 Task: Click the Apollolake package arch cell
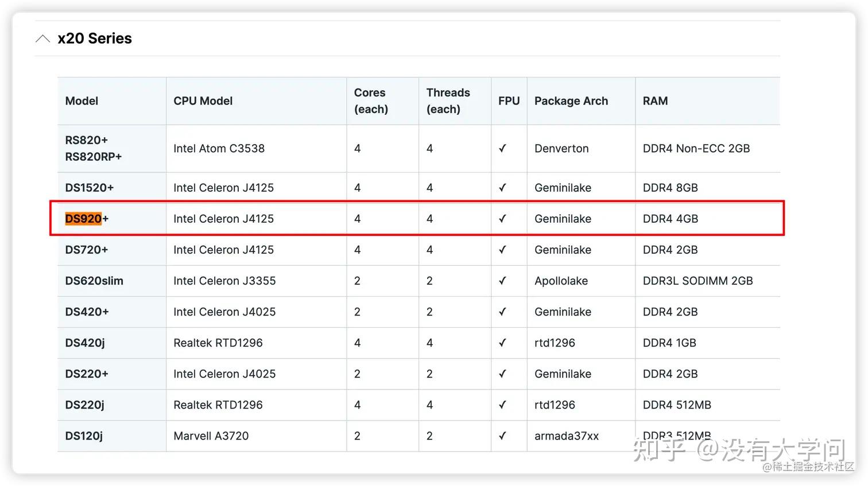click(x=561, y=281)
